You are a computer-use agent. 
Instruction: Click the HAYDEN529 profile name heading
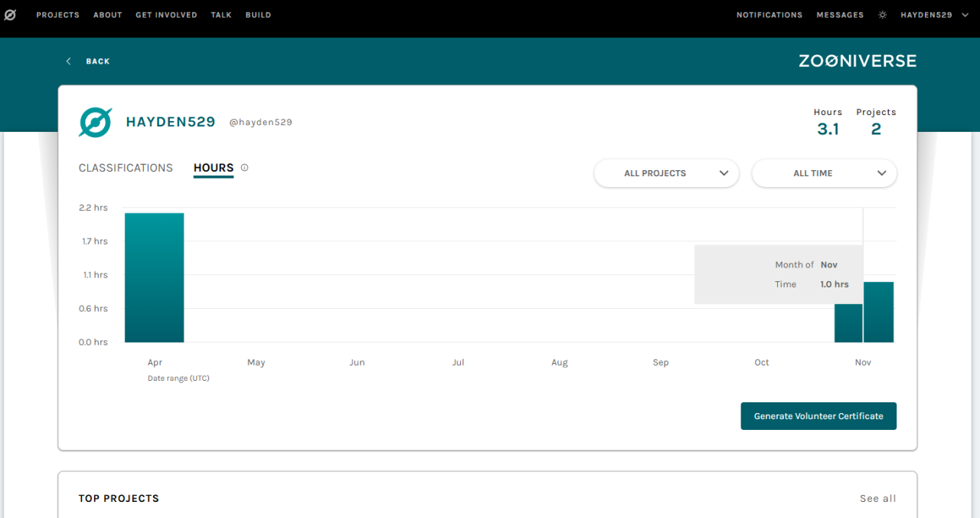171,122
